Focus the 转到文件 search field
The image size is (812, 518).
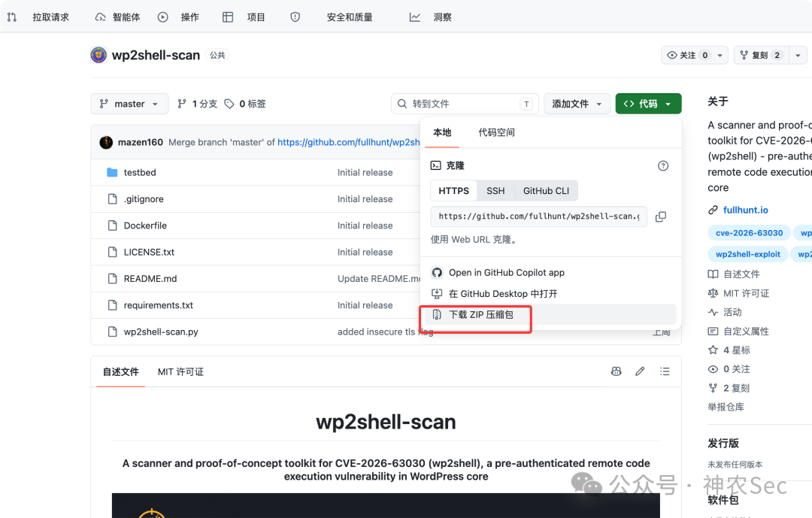tap(465, 104)
